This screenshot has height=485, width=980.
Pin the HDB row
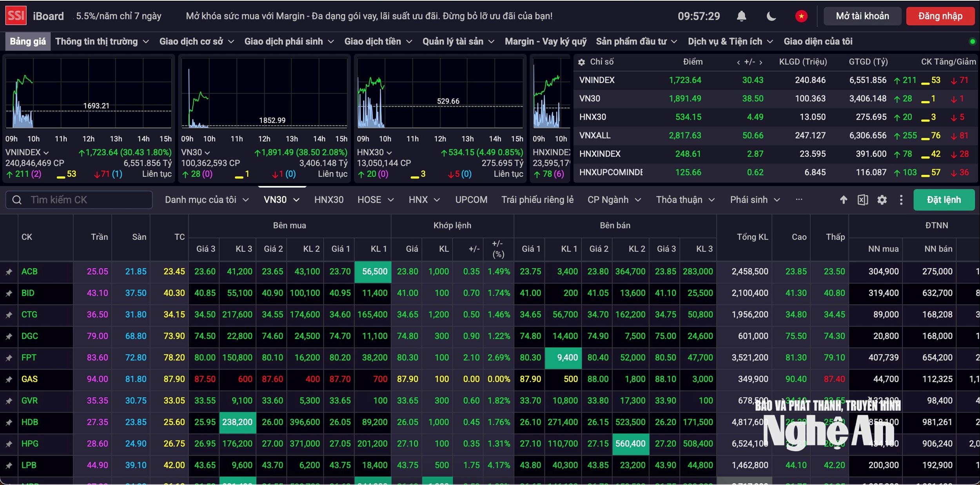(x=9, y=422)
